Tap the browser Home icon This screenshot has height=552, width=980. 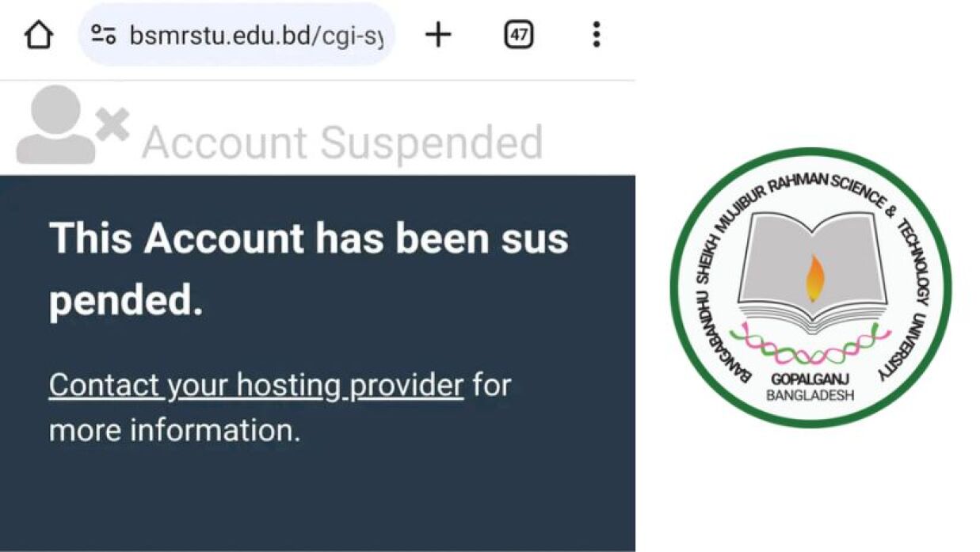click(x=38, y=35)
